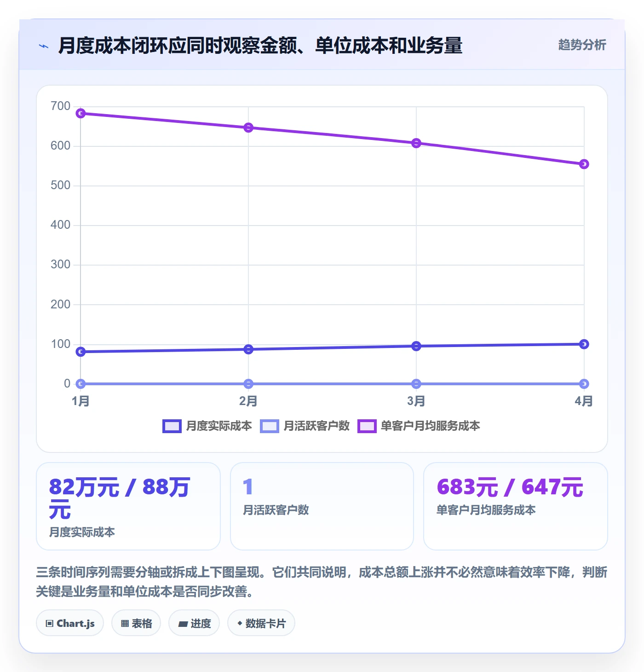Click the 月活跃客户数 data card value 1
The image size is (644, 672).
(x=248, y=487)
